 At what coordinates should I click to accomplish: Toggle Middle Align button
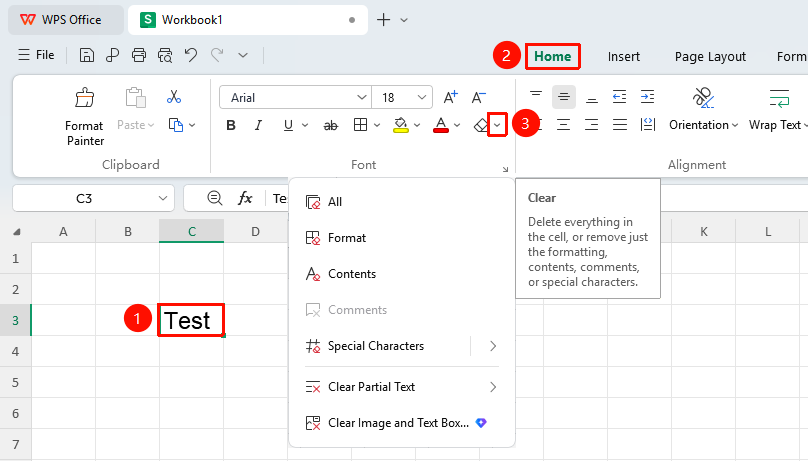pyautogui.click(x=564, y=97)
